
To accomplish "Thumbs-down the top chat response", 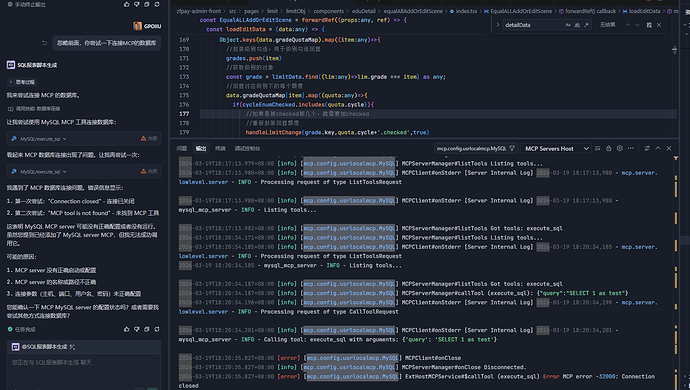I will point(136,4).
